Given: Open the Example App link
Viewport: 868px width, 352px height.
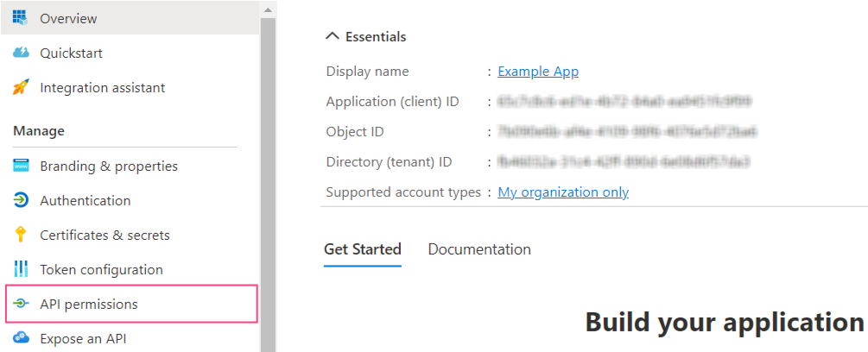Looking at the screenshot, I should pyautogui.click(x=538, y=72).
